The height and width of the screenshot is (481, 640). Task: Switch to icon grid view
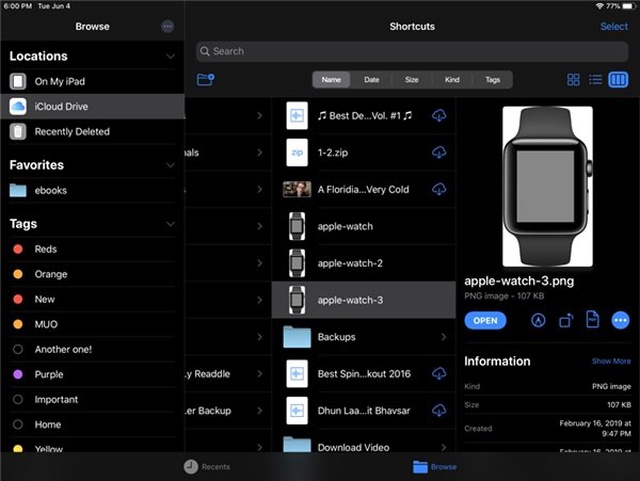tap(573, 79)
